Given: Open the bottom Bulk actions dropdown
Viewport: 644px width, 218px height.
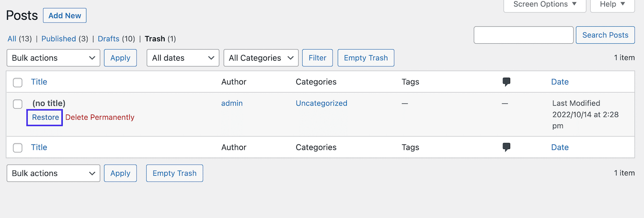Looking at the screenshot, I should pos(53,173).
